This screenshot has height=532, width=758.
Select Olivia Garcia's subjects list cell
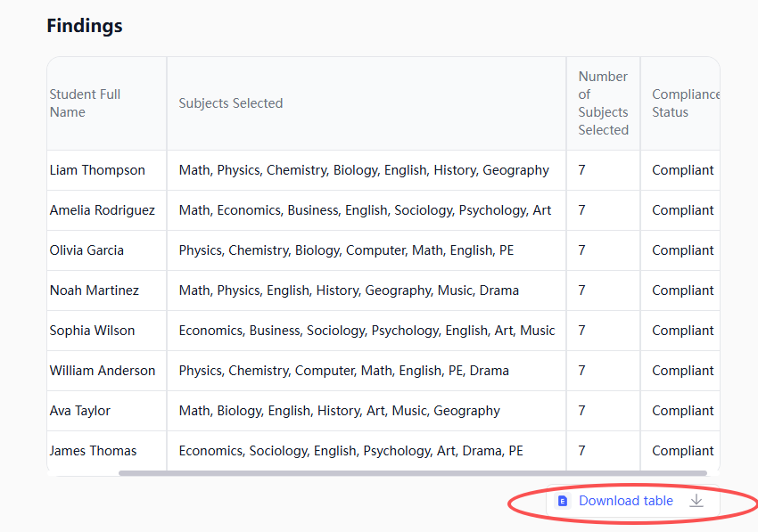[346, 250]
